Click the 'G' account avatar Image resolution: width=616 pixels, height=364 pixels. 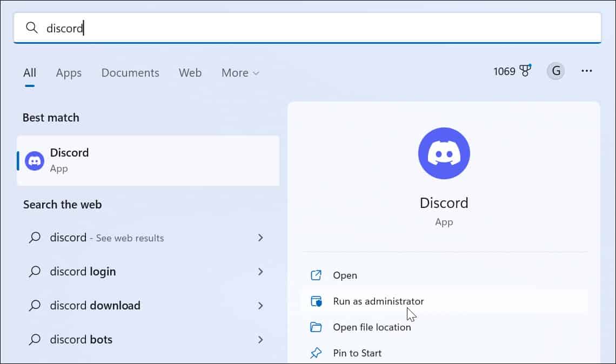tap(556, 71)
